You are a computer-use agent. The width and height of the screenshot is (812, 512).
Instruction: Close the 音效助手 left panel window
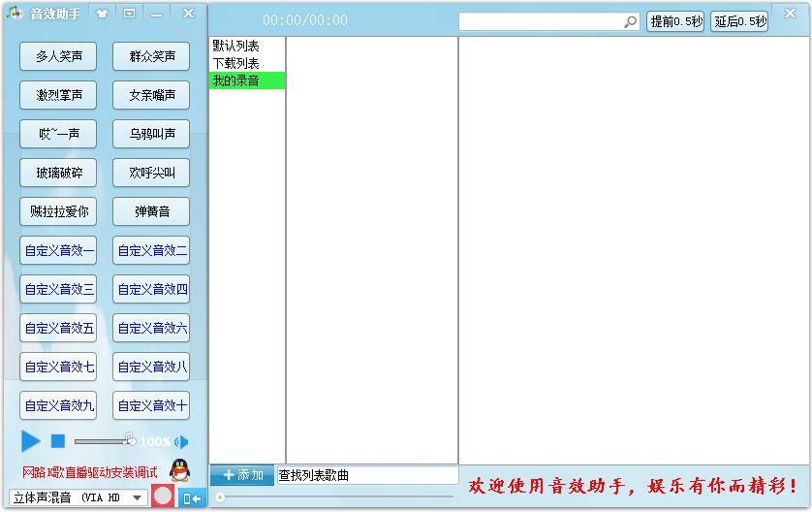pos(188,14)
